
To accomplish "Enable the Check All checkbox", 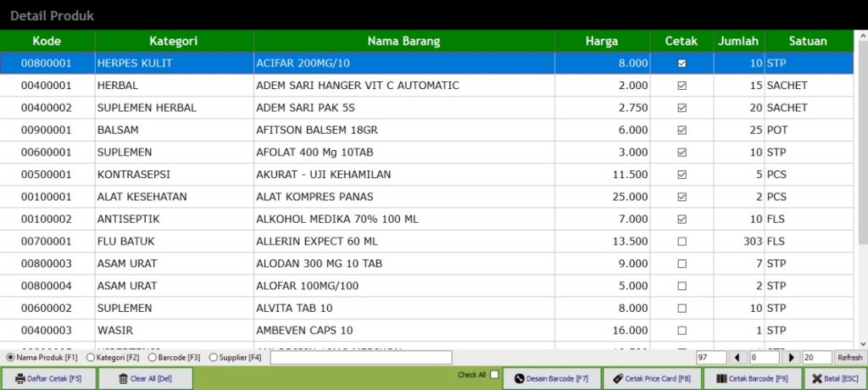I will click(494, 375).
